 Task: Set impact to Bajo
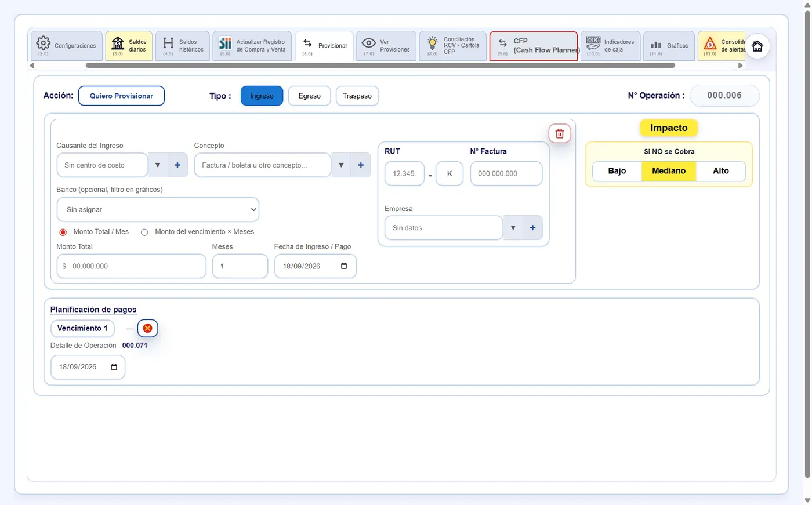coord(617,171)
